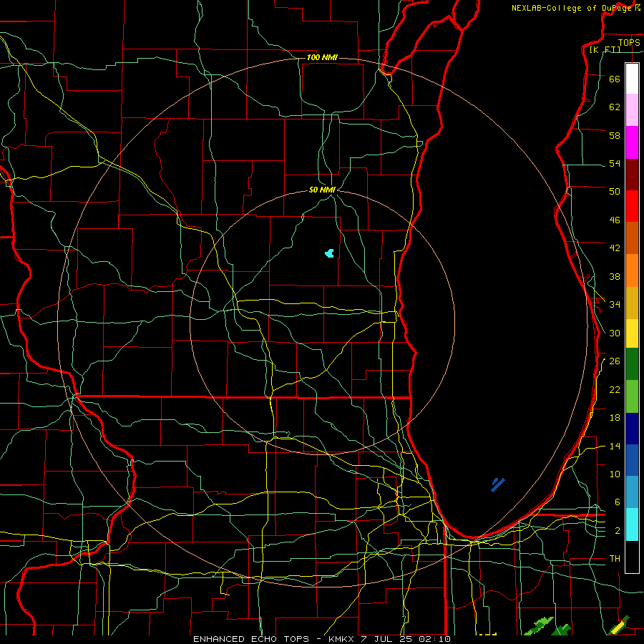Click the '6' scale label
Screen dimensions: 644x644
618,502
